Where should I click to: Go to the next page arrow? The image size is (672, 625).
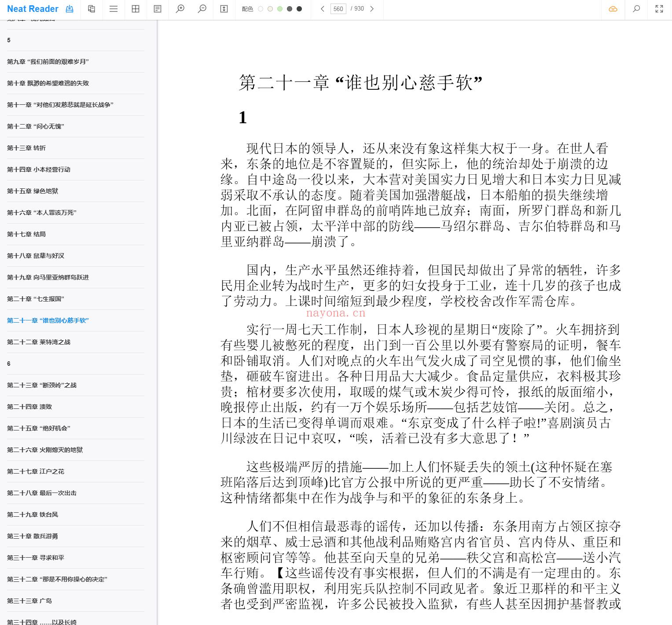tap(372, 9)
